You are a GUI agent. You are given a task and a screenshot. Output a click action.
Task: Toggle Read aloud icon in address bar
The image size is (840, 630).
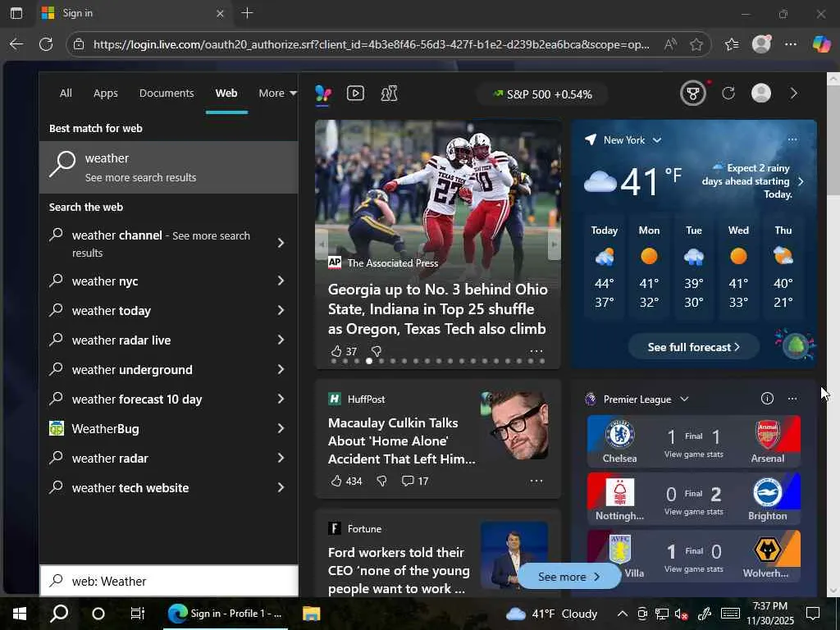[x=670, y=44]
